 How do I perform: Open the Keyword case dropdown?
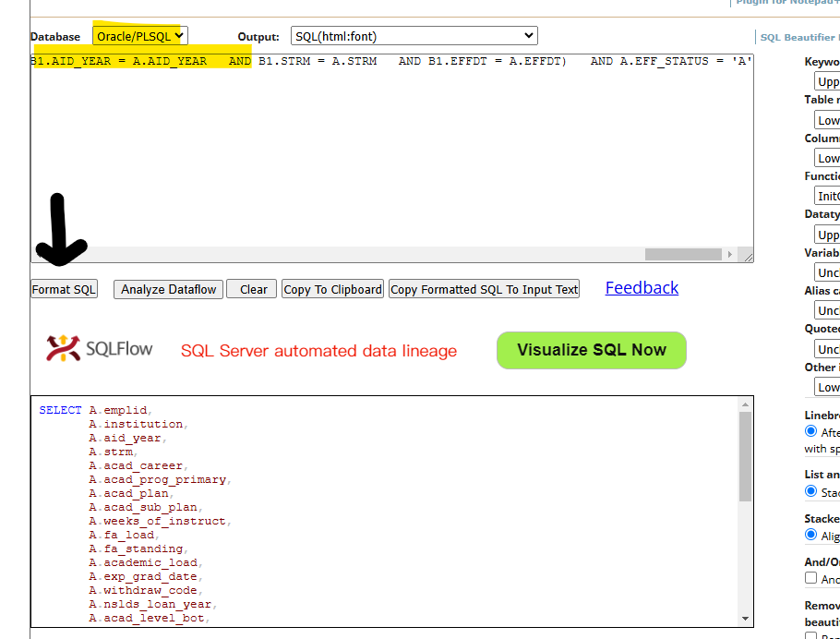pos(827,82)
